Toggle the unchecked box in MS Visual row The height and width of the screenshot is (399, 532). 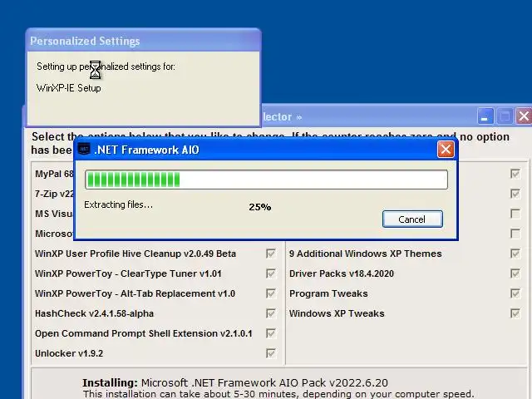click(x=515, y=214)
